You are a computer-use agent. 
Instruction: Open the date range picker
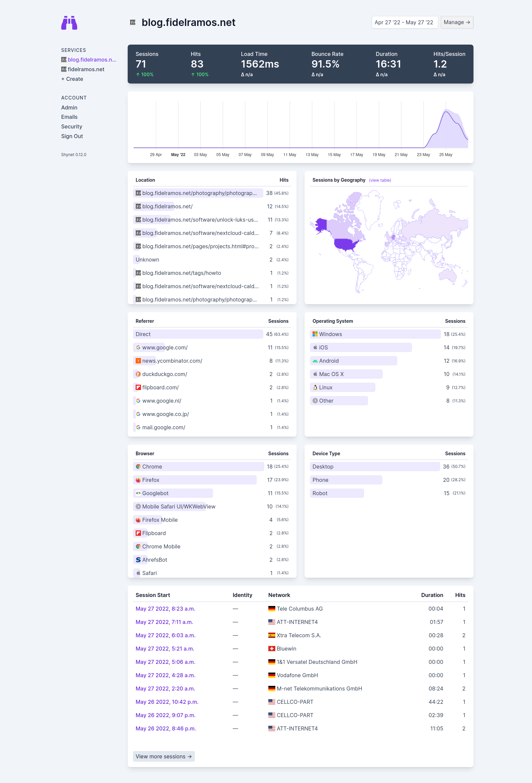click(404, 22)
